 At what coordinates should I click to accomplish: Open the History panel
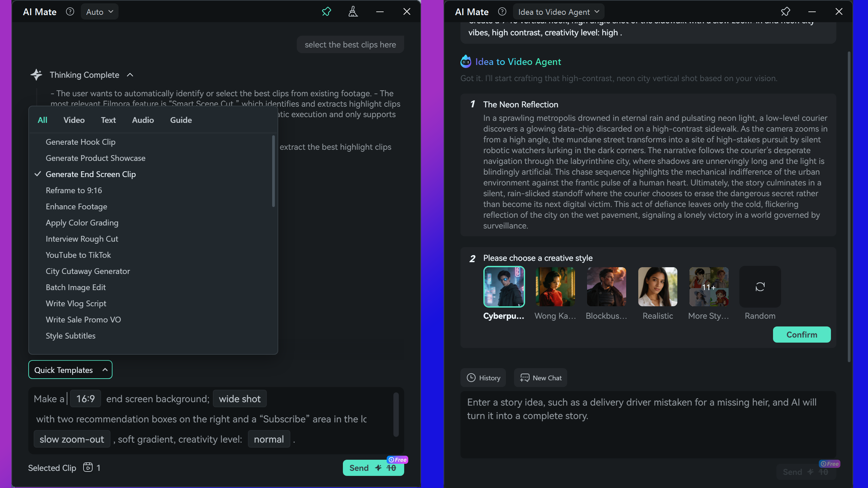tap(483, 378)
